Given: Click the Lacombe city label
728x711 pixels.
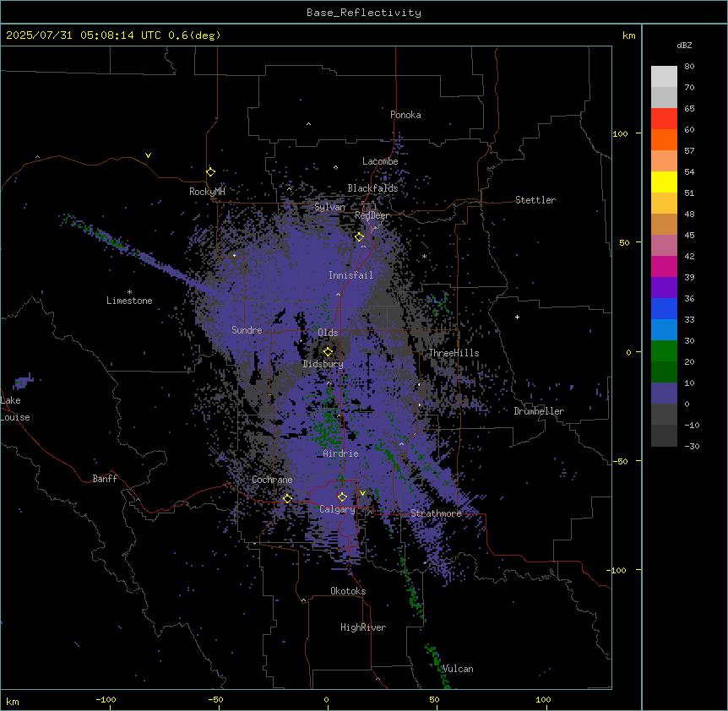Looking at the screenshot, I should point(380,161).
